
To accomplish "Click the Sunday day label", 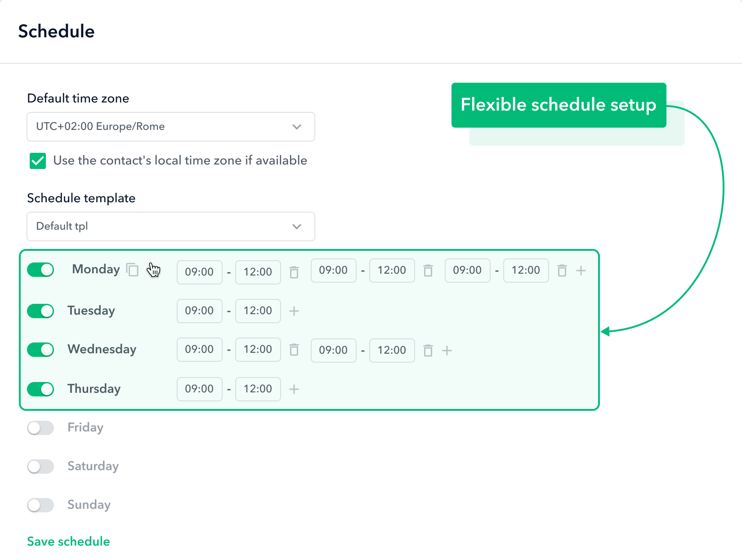I will click(x=89, y=505).
